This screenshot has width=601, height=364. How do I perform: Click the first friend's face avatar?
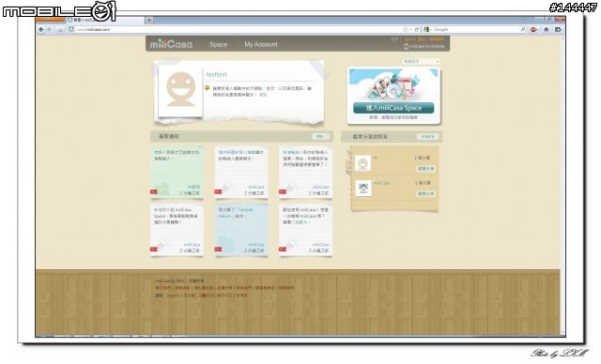pyautogui.click(x=362, y=163)
